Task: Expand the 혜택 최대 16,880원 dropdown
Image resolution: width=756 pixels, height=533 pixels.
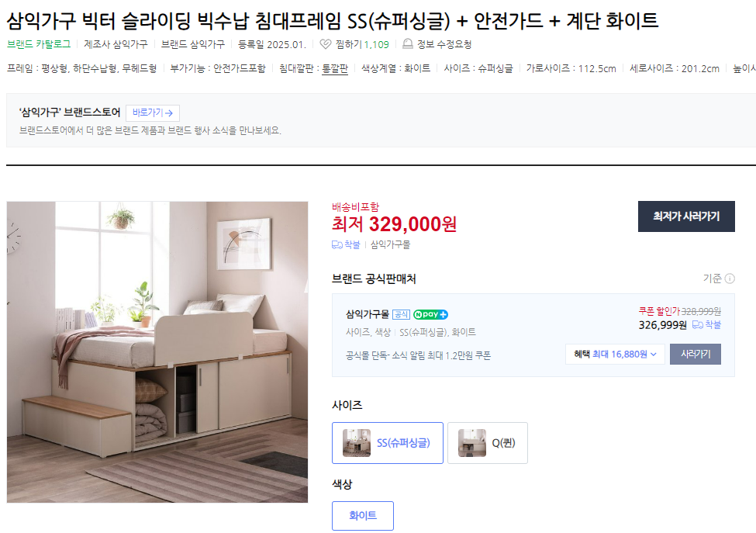Action: coord(615,354)
